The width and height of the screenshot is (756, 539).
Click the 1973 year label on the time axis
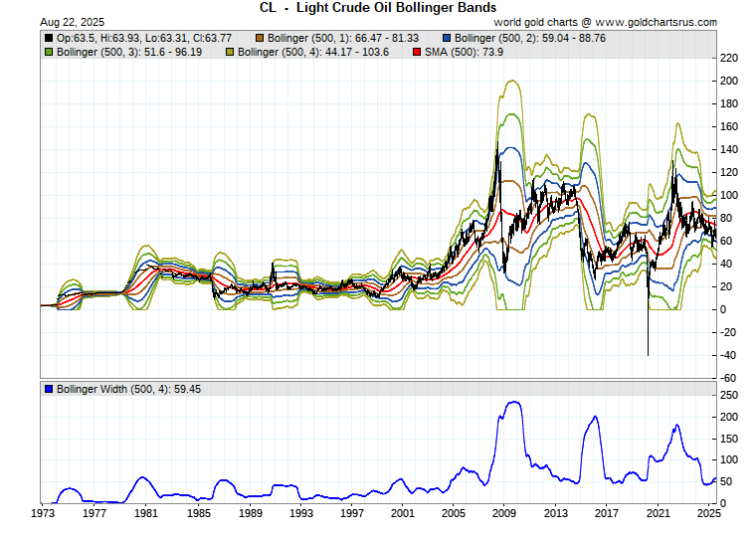point(43,513)
